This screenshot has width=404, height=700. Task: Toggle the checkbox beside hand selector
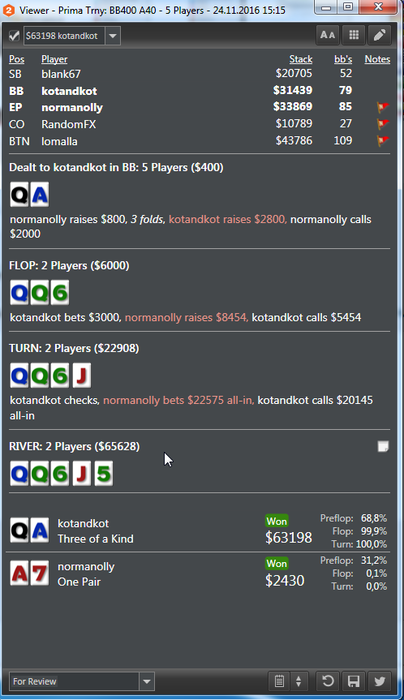click(x=14, y=36)
